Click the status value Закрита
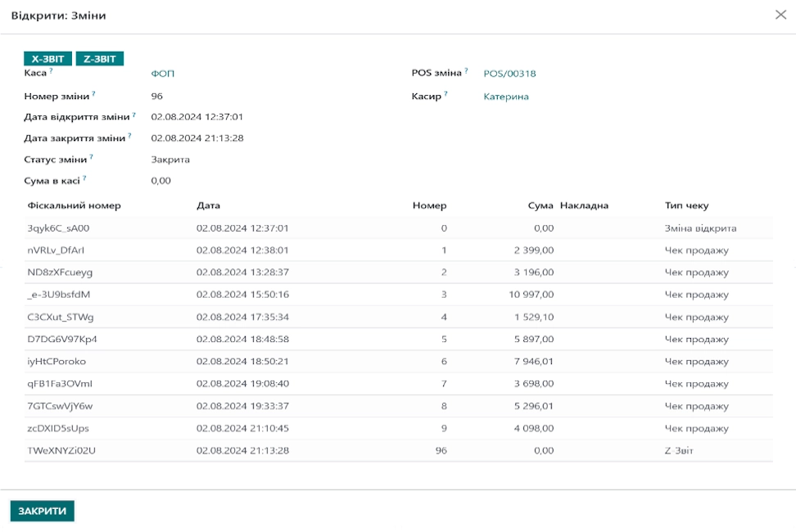Image resolution: width=796 pixels, height=532 pixels. click(170, 160)
